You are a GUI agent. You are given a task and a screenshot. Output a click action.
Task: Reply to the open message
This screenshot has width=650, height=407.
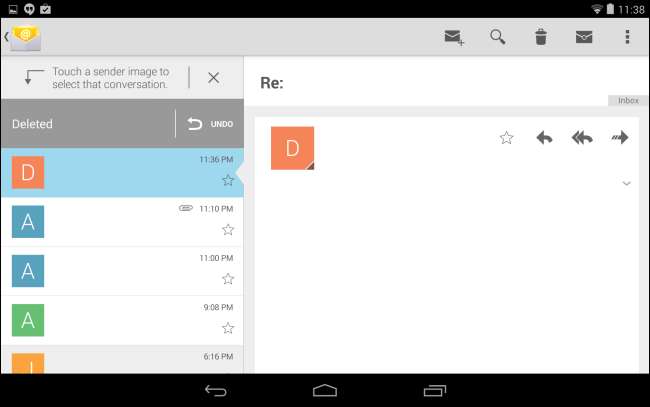(x=544, y=138)
